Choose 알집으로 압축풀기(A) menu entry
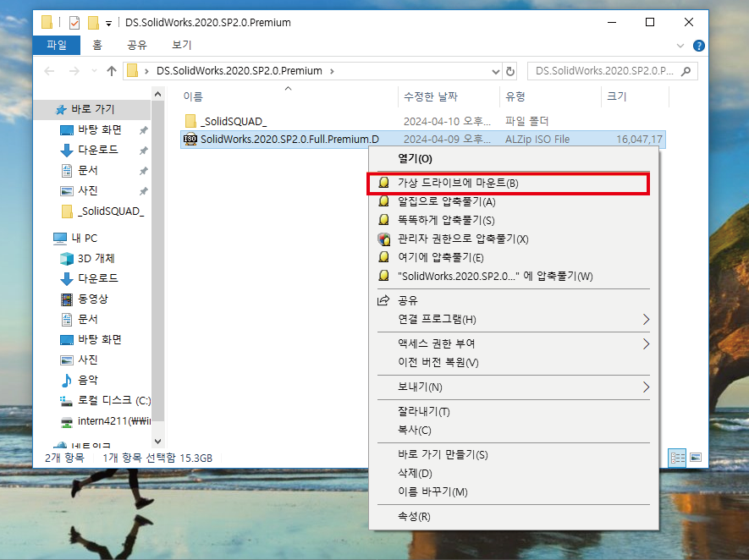This screenshot has width=749, height=560. tap(514, 201)
